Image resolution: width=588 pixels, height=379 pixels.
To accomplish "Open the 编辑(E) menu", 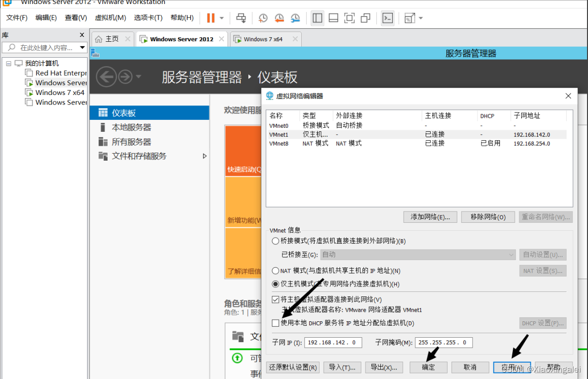I will point(46,17).
